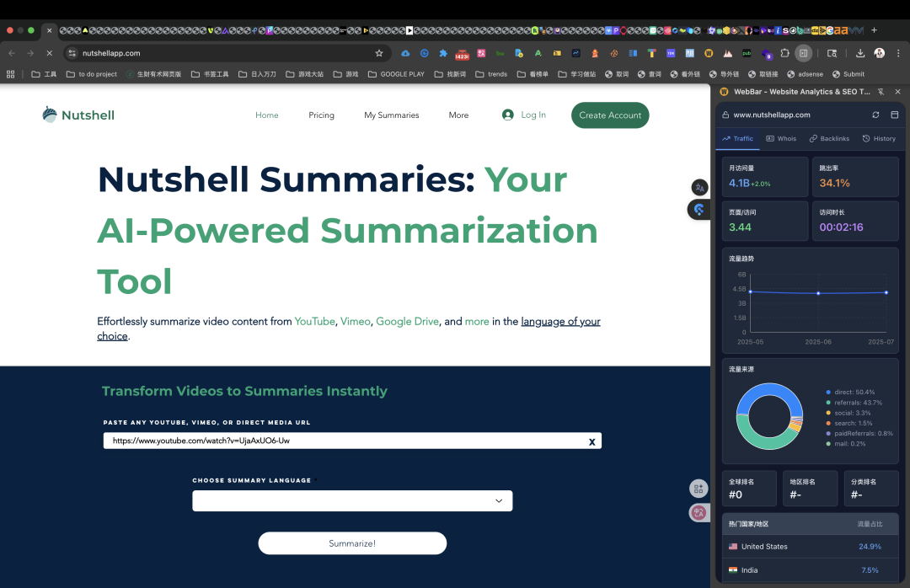Select the 'direct: 50.4%' legend entry
The height and width of the screenshot is (588, 910).
click(x=850, y=393)
